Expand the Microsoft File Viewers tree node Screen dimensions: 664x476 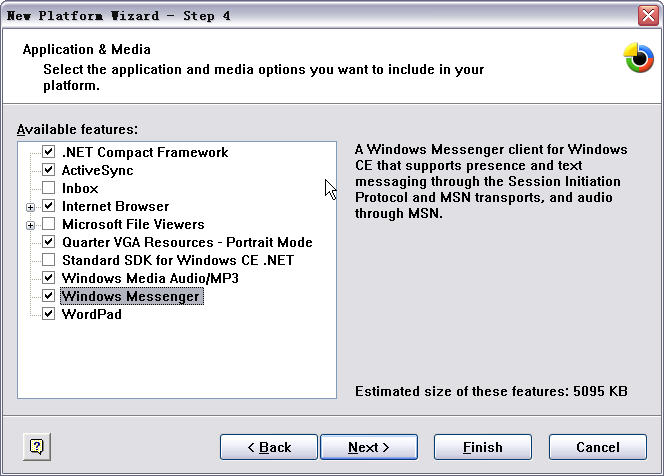point(30,225)
